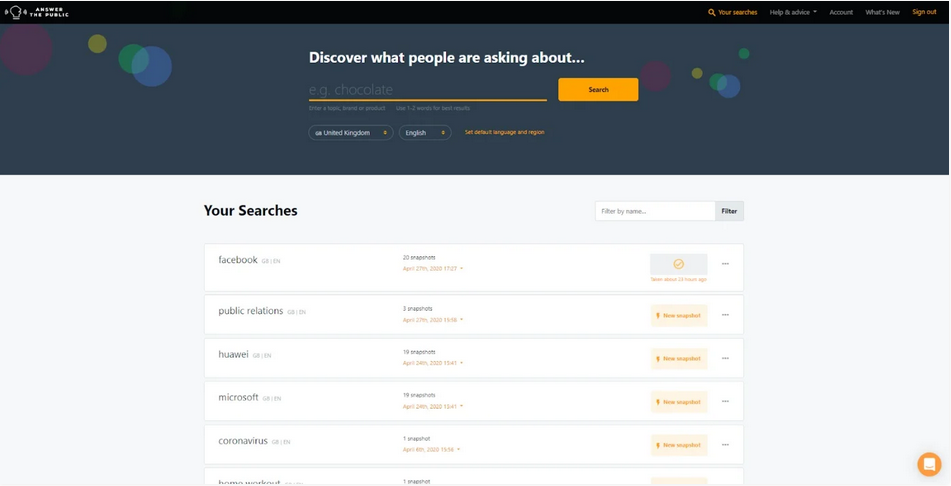Open the English language dropdown
This screenshot has width=951, height=486.
425,132
